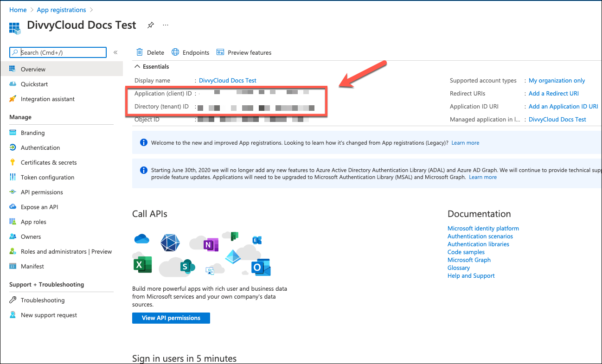602x364 pixels.
Task: Collapse the sidebar with the double chevron
Action: [x=115, y=52]
